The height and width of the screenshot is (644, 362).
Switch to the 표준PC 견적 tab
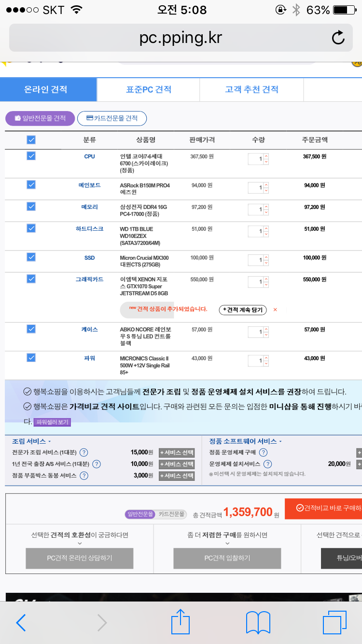(x=148, y=89)
